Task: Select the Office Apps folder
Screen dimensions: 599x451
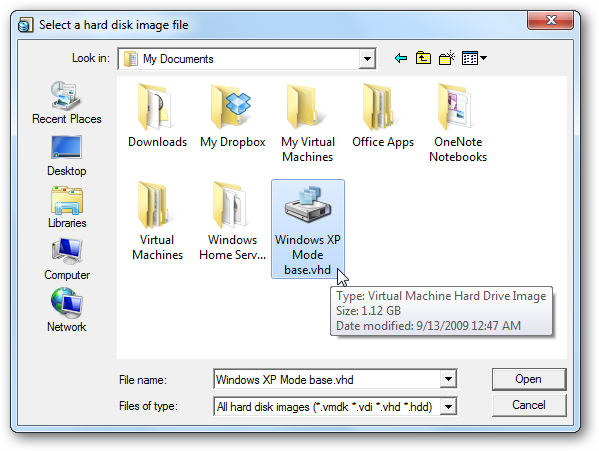Action: (x=383, y=116)
